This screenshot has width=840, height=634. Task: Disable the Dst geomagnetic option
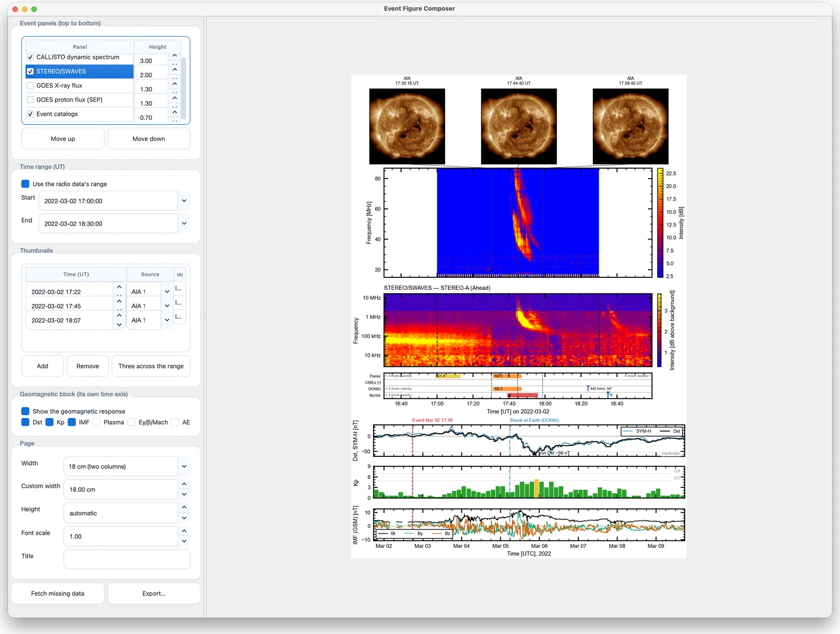pyautogui.click(x=25, y=422)
